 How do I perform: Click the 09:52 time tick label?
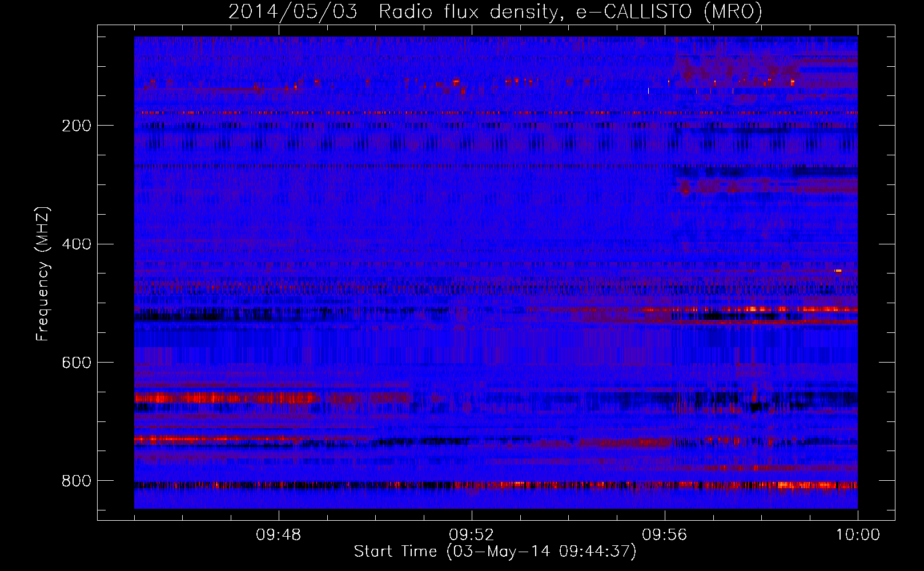point(472,535)
